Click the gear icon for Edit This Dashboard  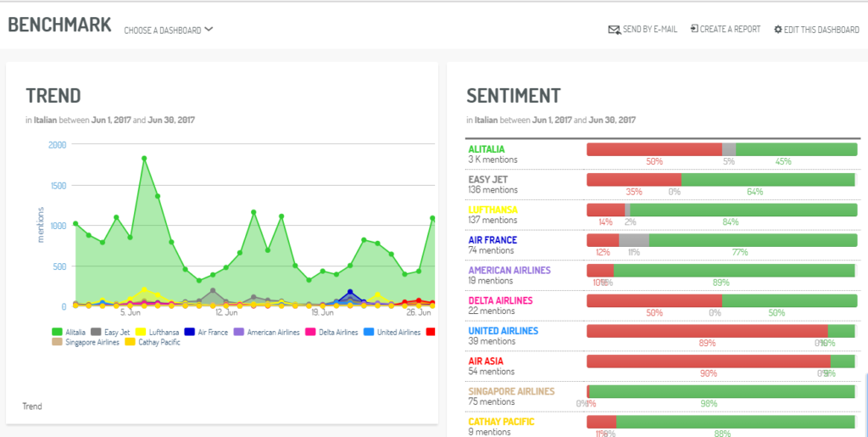778,30
